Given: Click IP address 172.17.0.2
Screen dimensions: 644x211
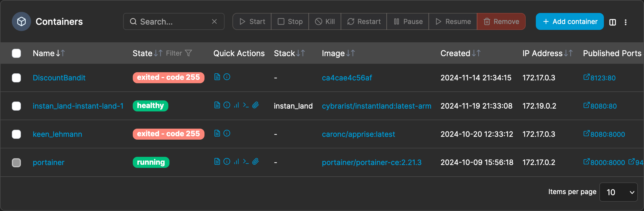Looking at the screenshot, I should (539, 162).
